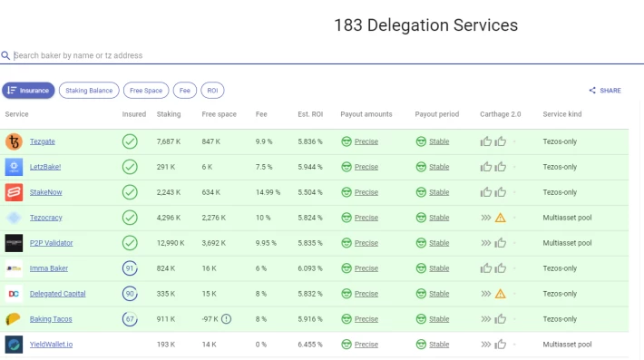The width and height of the screenshot is (644, 360).
Task: Click StakeNow's insured checkmark icon
Action: coord(130,192)
